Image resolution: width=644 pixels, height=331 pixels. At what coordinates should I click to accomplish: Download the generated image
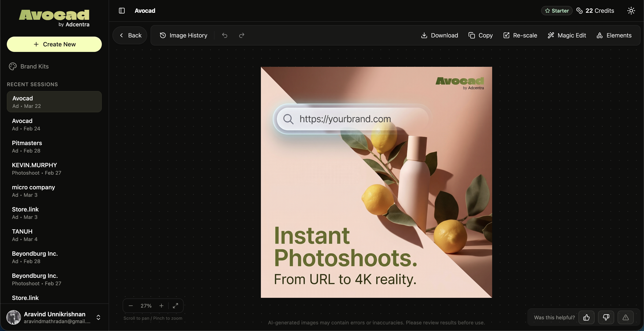click(x=439, y=35)
